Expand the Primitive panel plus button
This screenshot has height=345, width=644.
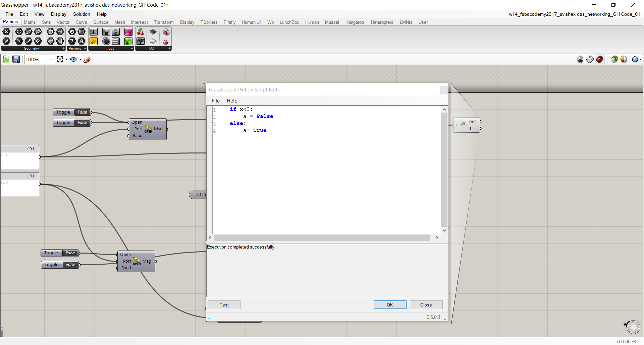click(x=85, y=49)
